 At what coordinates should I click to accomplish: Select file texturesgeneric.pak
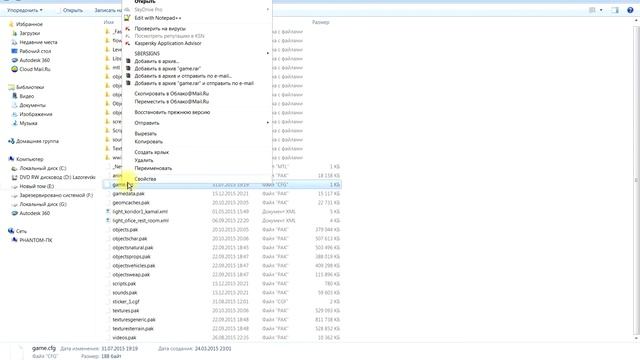(134, 320)
